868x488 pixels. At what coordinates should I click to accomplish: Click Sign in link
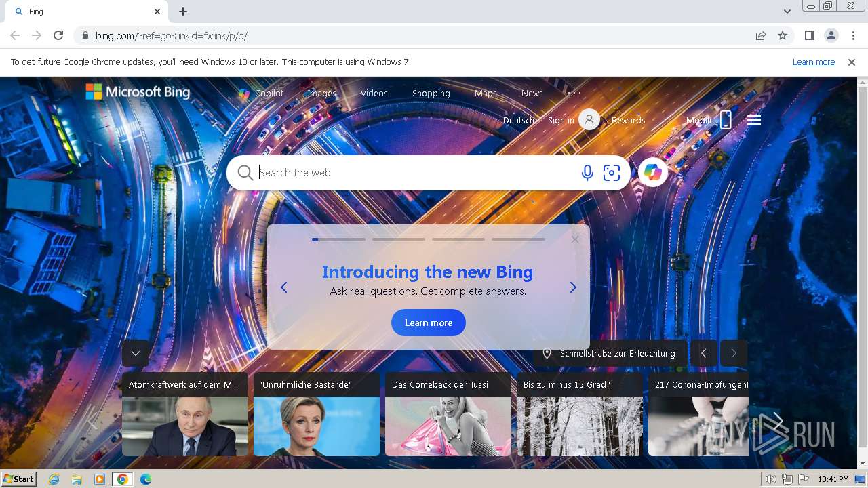(561, 120)
